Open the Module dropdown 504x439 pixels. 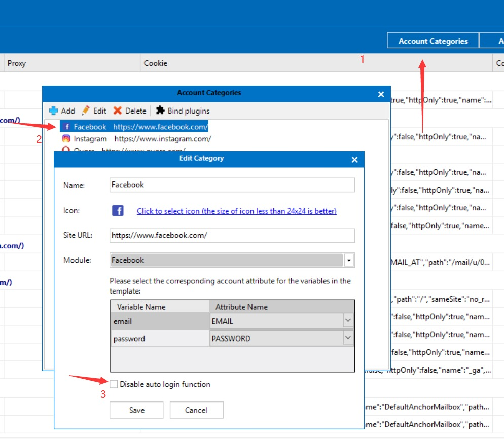pos(349,260)
